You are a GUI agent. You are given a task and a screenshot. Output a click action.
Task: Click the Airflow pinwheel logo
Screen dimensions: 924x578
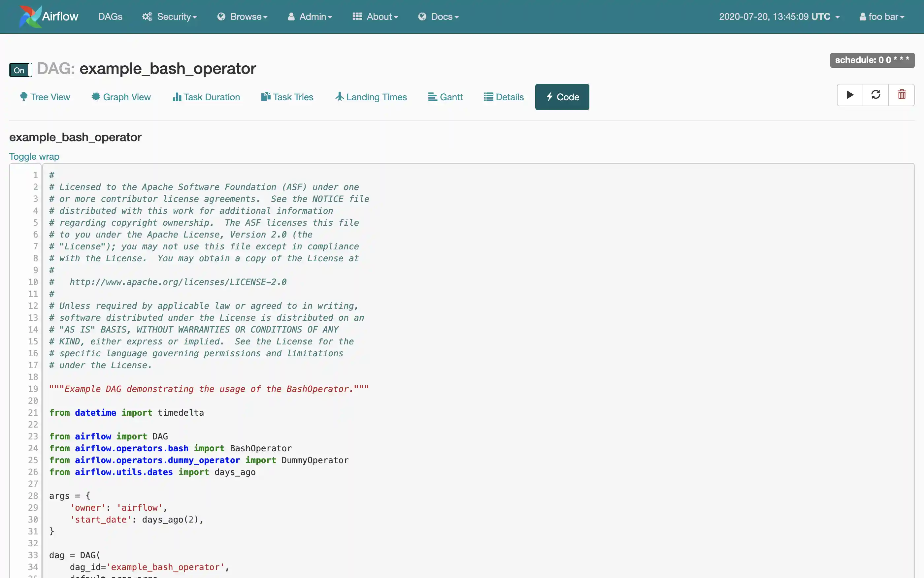30,16
